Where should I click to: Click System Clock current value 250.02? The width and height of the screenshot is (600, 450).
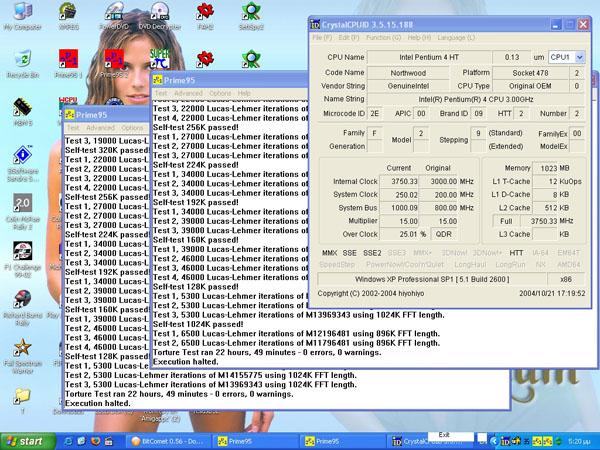[x=399, y=195]
